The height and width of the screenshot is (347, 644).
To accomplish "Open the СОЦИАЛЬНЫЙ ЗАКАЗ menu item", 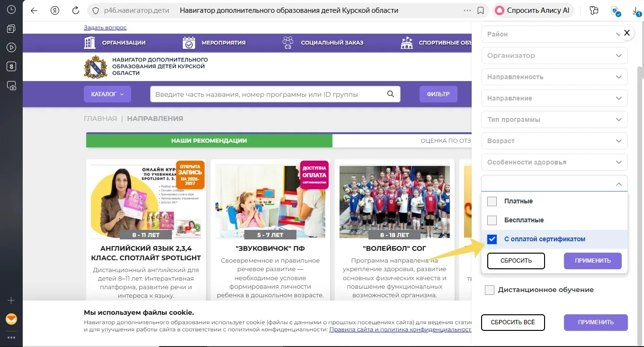I will coord(332,43).
